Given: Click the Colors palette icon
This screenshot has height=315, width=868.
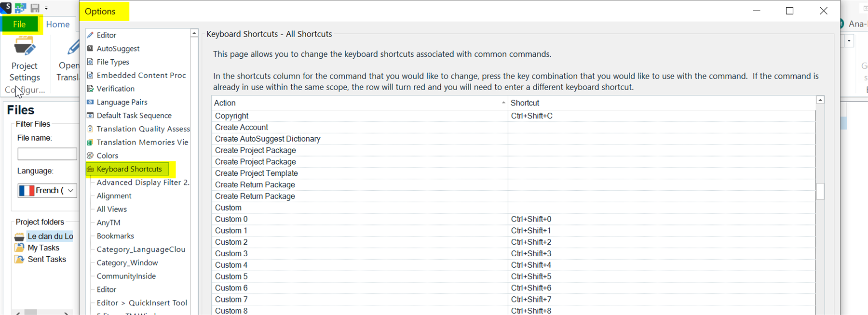Looking at the screenshot, I should click(x=90, y=156).
